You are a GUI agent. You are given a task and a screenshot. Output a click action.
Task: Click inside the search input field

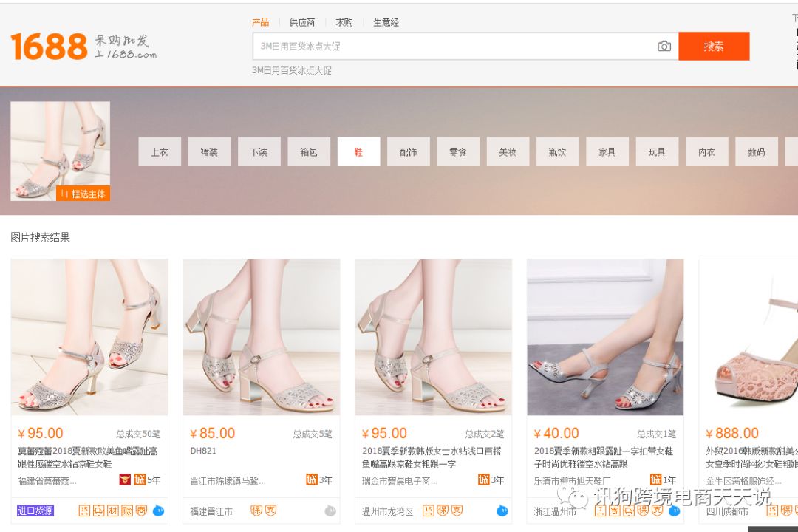pyautogui.click(x=443, y=46)
